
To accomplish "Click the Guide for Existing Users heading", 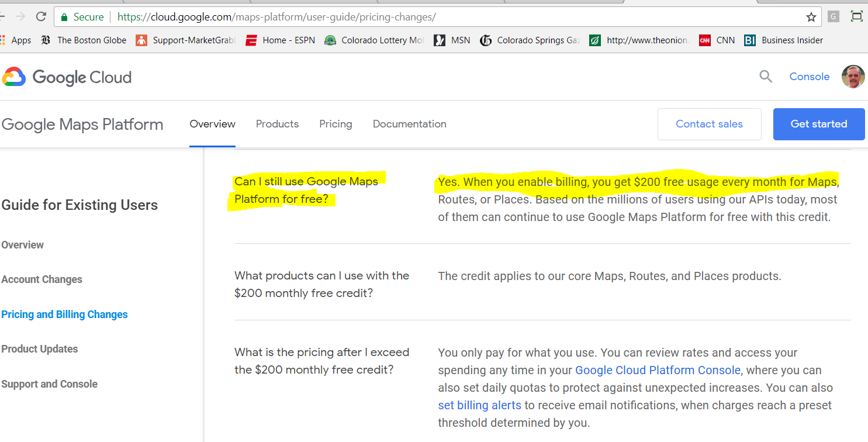I will coord(79,205).
